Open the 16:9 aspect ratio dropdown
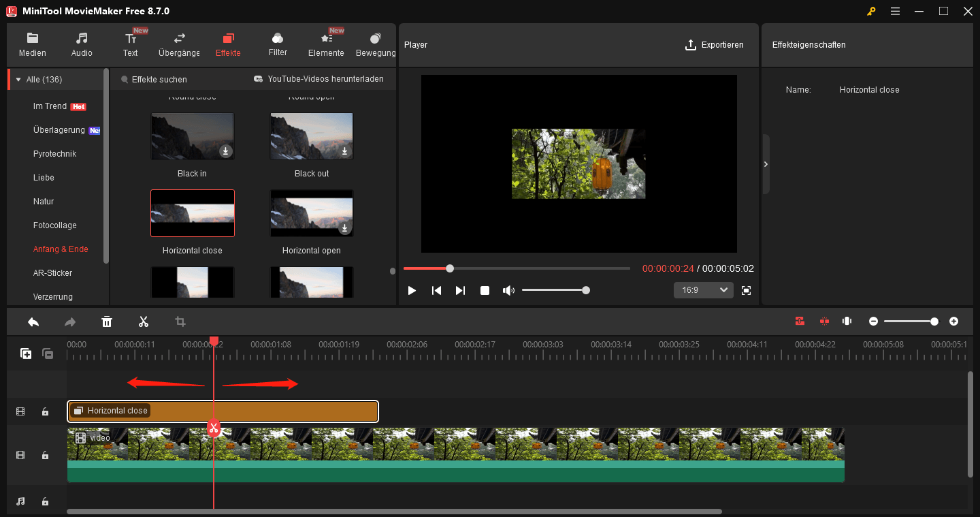The height and width of the screenshot is (517, 980). (704, 290)
